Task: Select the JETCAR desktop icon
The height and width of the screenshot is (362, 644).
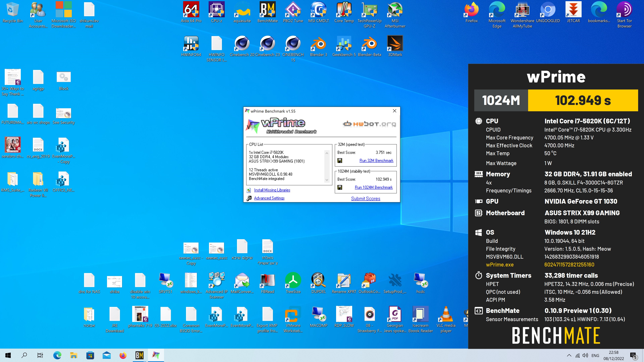Action: click(574, 12)
